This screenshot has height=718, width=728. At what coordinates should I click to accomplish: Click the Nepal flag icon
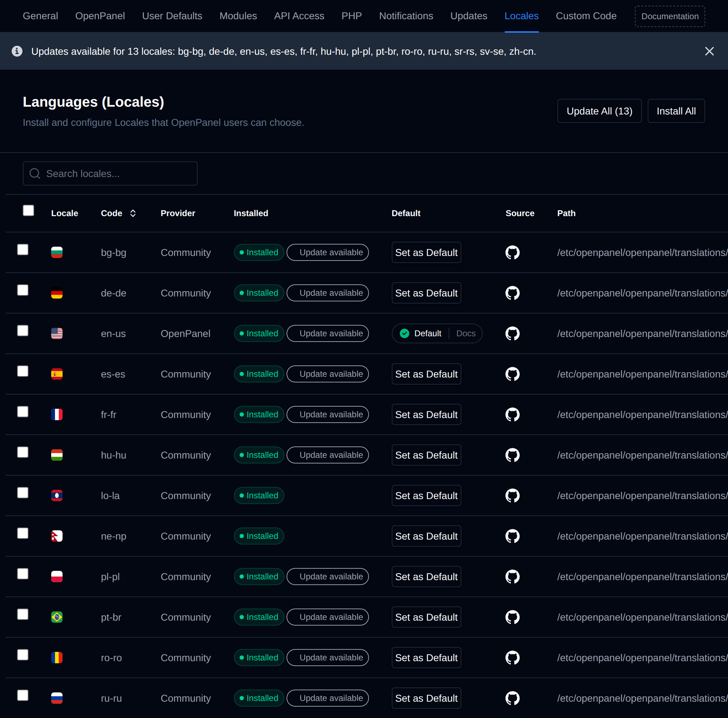pos(57,536)
